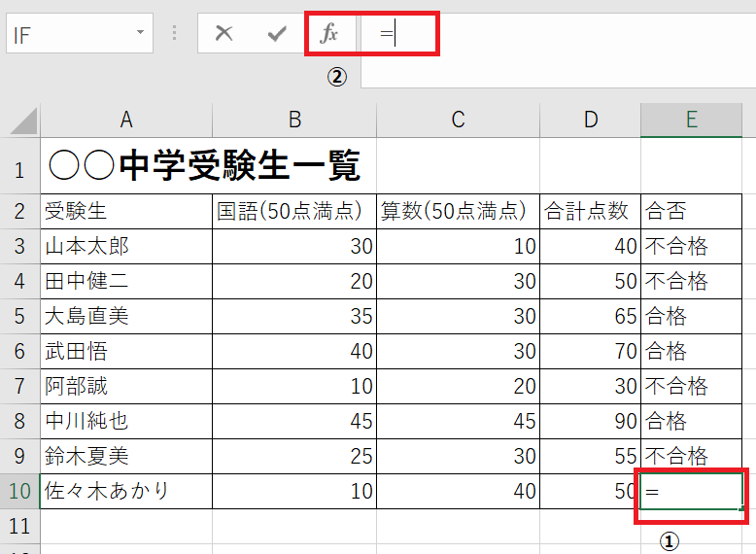Click the Select All corner triangle

click(23, 121)
